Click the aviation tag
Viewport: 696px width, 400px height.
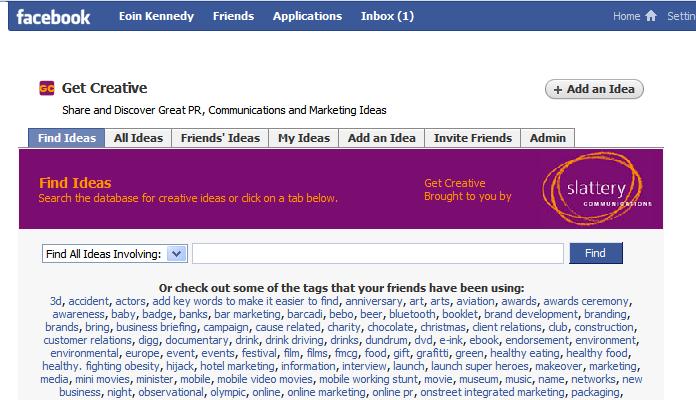tap(475, 301)
